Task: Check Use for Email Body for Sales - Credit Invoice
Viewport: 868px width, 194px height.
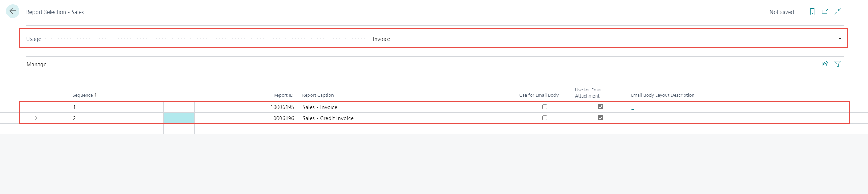Action: click(545, 118)
